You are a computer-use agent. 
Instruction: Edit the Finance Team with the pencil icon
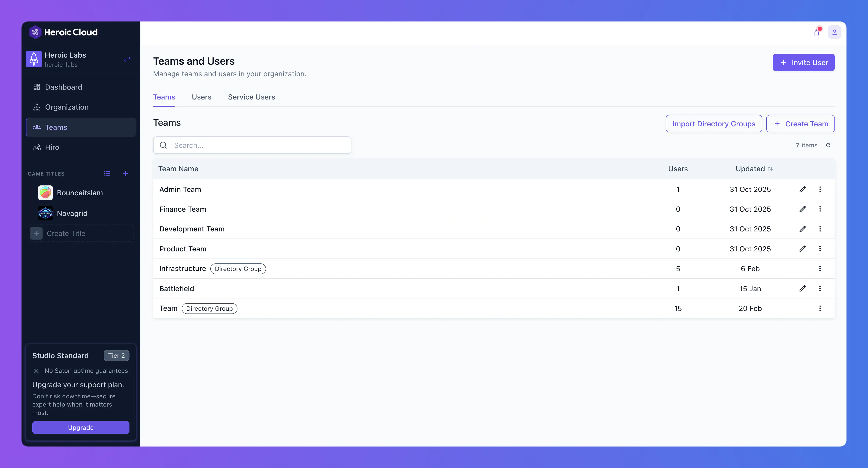[x=803, y=209]
